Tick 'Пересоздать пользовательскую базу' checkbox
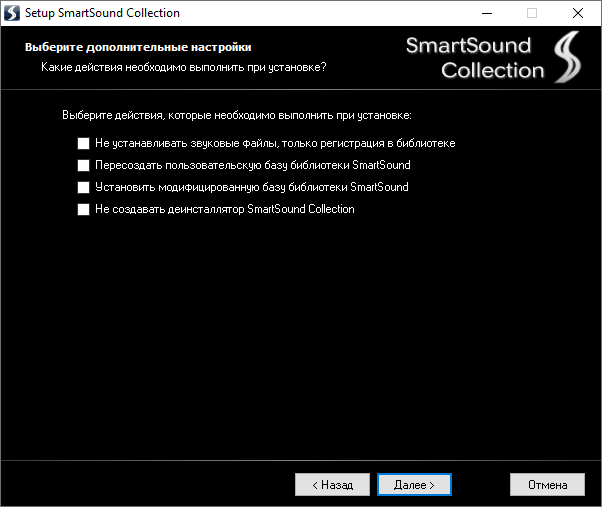The image size is (602, 507). 83,165
